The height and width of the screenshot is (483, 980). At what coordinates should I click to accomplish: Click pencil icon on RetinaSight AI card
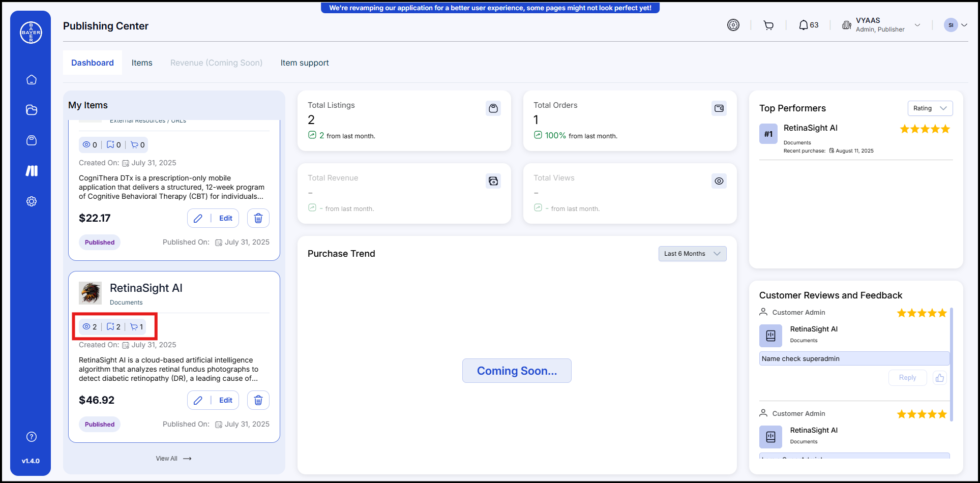pos(198,400)
